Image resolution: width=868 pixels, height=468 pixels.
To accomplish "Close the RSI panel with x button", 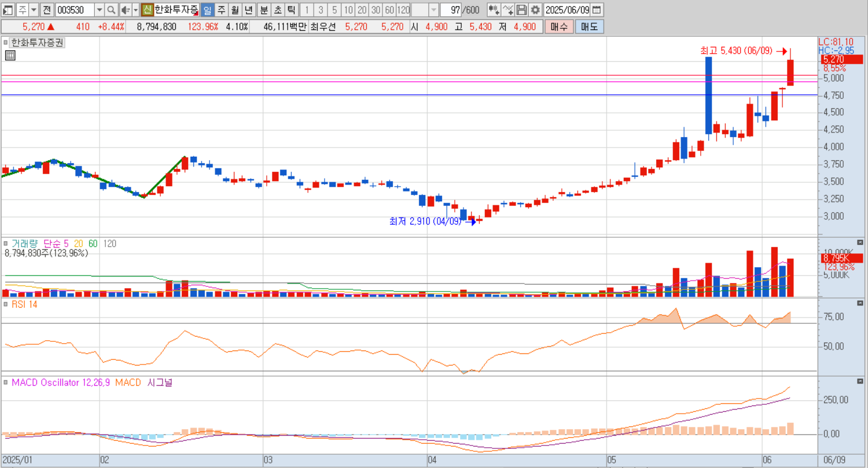I will (860, 303).
